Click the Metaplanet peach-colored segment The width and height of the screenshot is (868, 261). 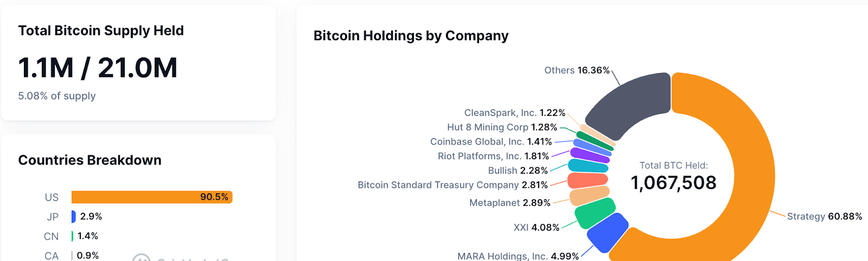click(590, 195)
